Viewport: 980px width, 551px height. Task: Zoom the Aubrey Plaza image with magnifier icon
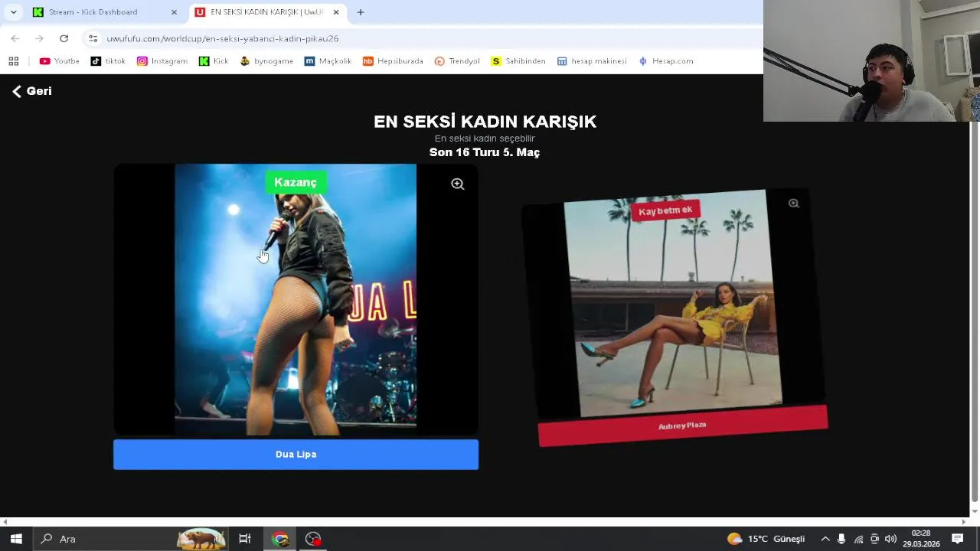[x=793, y=204]
